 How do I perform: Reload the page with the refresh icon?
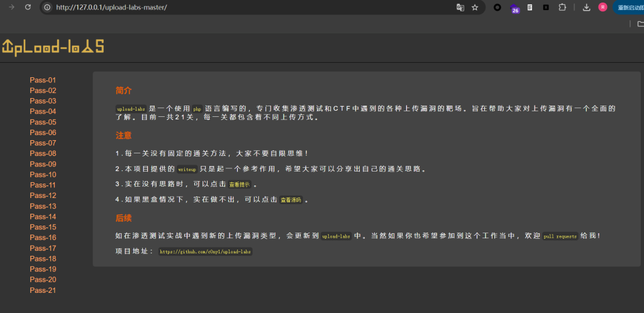(x=28, y=8)
